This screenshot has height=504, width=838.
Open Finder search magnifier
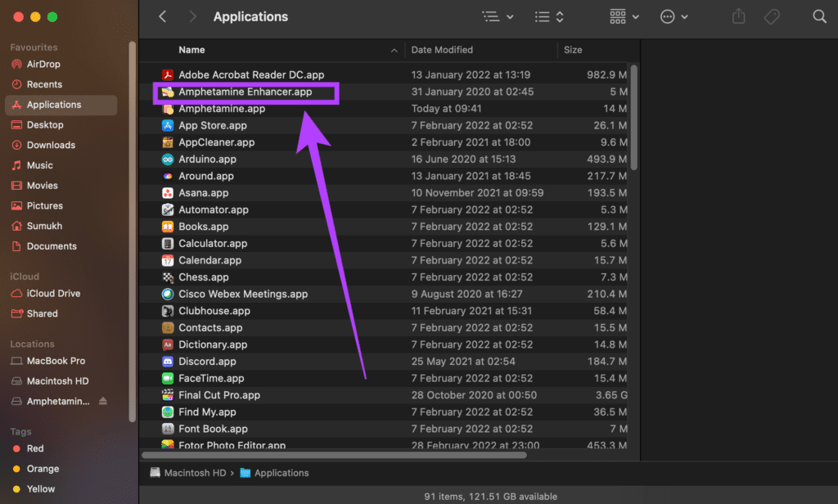tap(819, 16)
